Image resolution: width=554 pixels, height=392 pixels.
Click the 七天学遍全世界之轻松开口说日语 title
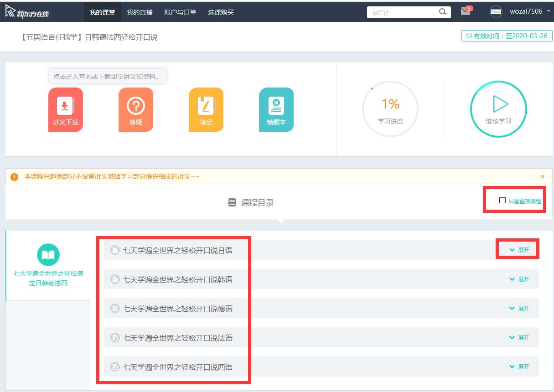tap(178, 250)
